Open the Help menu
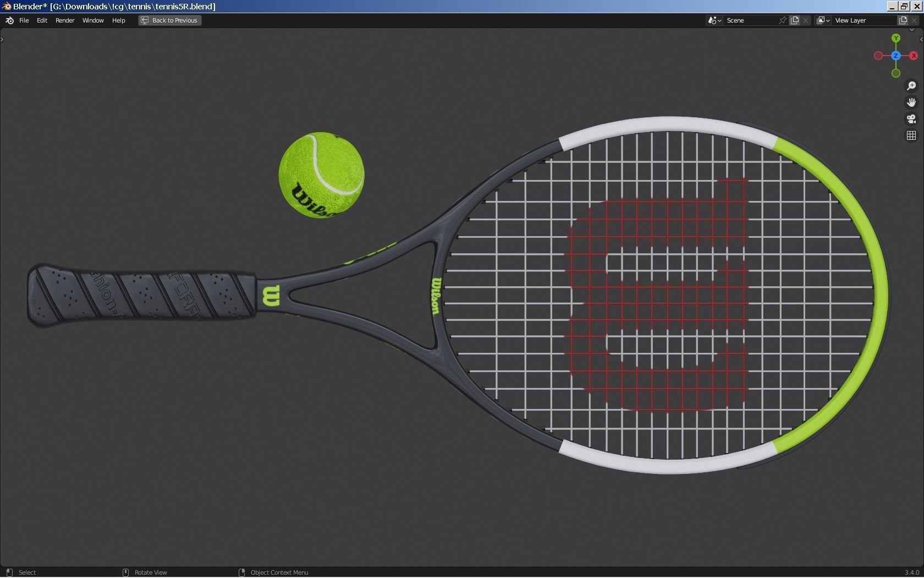The width and height of the screenshot is (924, 578). pos(119,20)
